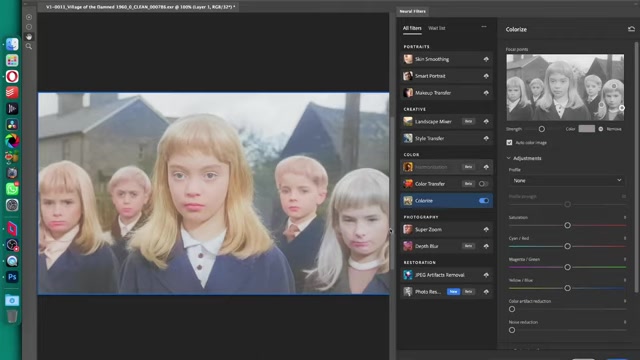Download the Skin Smoothing filter via cloud icon
Screen dimensions: 640x360
[x=486, y=59]
